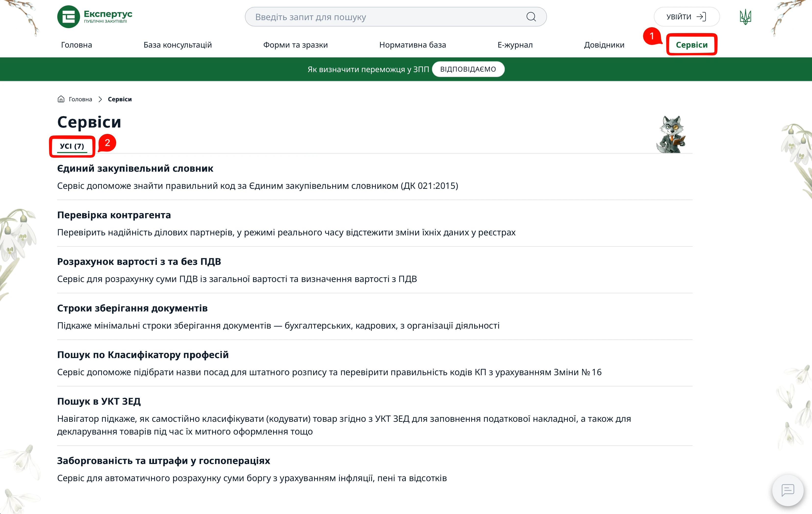This screenshot has width=812, height=514.
Task: Click the home icon in breadcrumb
Action: click(61, 99)
